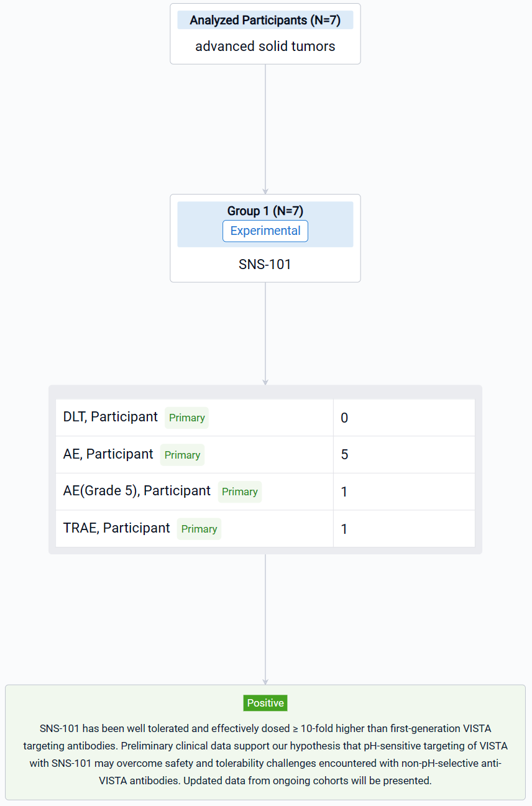The height and width of the screenshot is (806, 532).
Task: Click the green Positive badge
Action: click(x=265, y=703)
